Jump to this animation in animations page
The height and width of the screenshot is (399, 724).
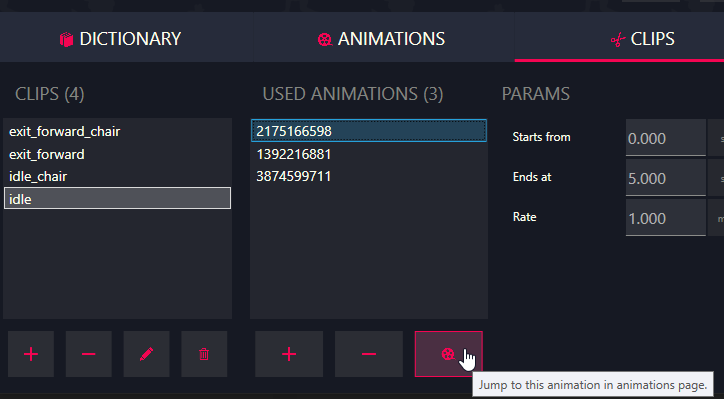448,354
